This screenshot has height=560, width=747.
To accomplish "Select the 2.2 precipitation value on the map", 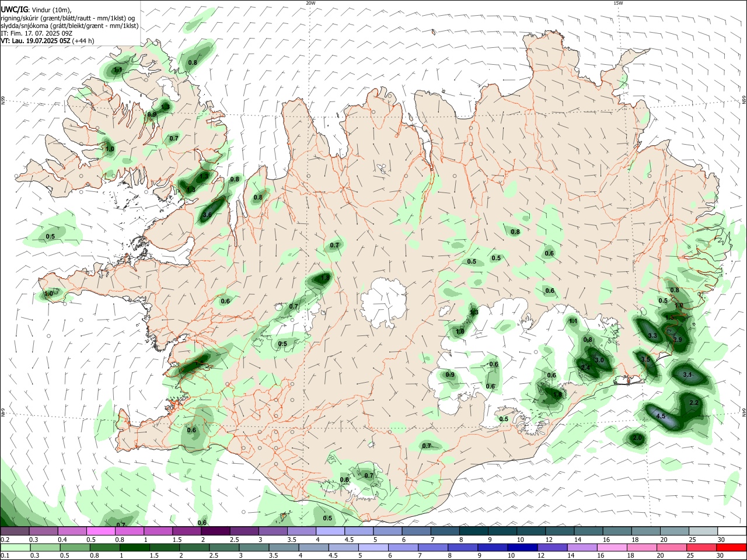I will (x=694, y=403).
